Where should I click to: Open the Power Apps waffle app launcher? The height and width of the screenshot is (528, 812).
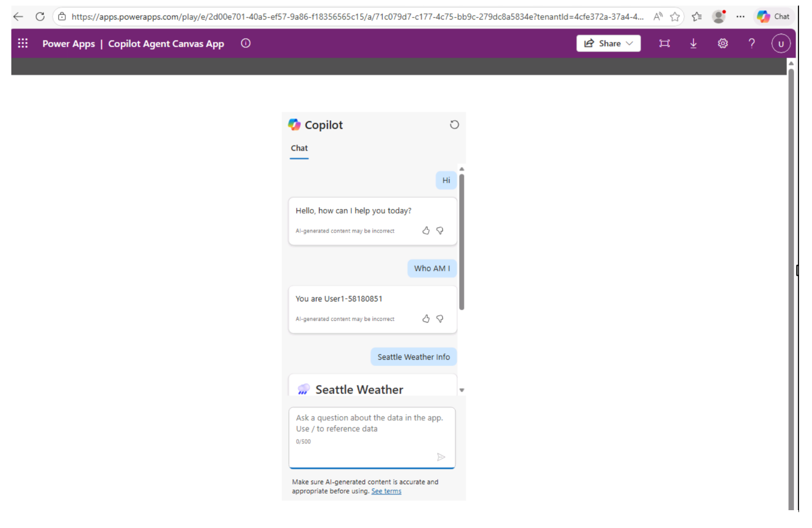coord(23,43)
